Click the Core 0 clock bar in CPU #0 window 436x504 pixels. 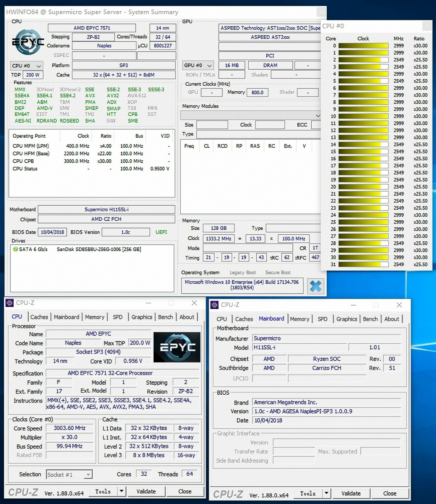click(x=363, y=46)
